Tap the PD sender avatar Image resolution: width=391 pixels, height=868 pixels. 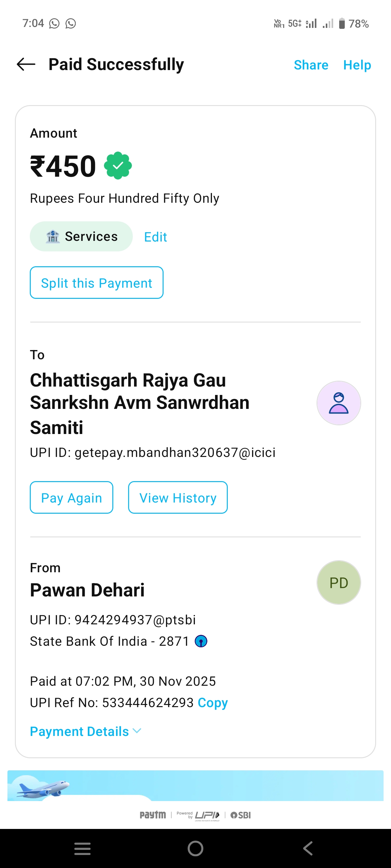pyautogui.click(x=338, y=582)
